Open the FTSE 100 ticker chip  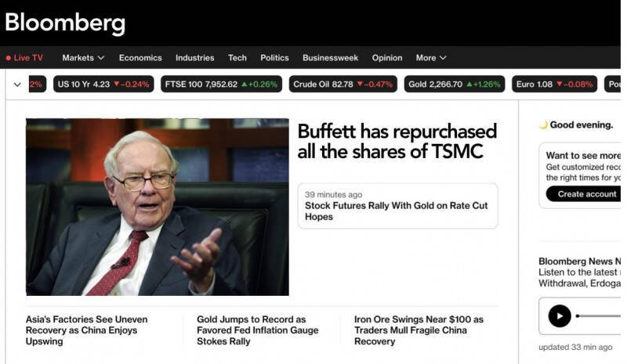point(221,85)
